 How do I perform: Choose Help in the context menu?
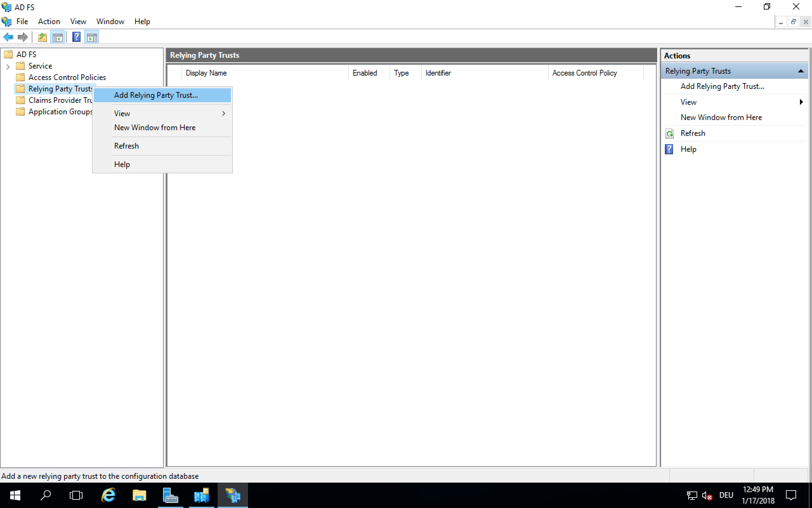pos(162,165)
